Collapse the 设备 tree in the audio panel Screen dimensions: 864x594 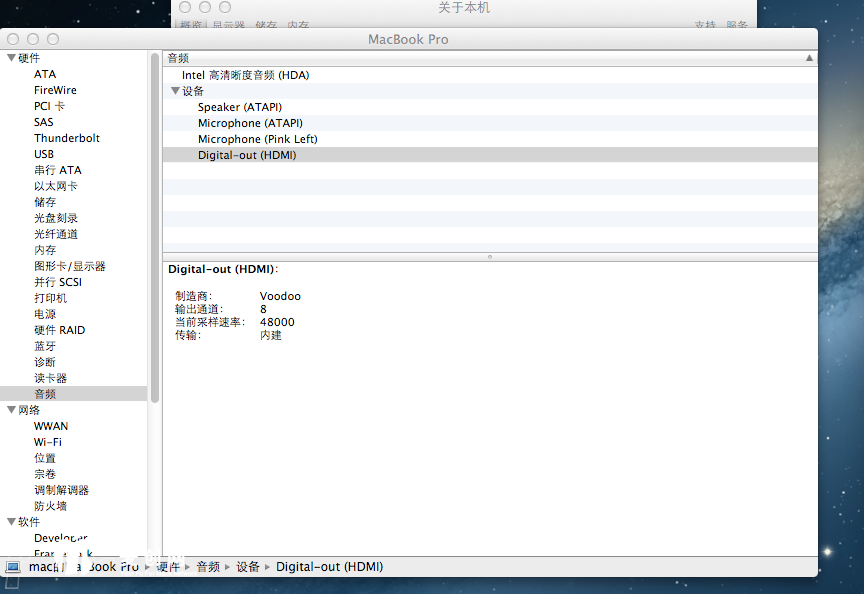coord(175,90)
